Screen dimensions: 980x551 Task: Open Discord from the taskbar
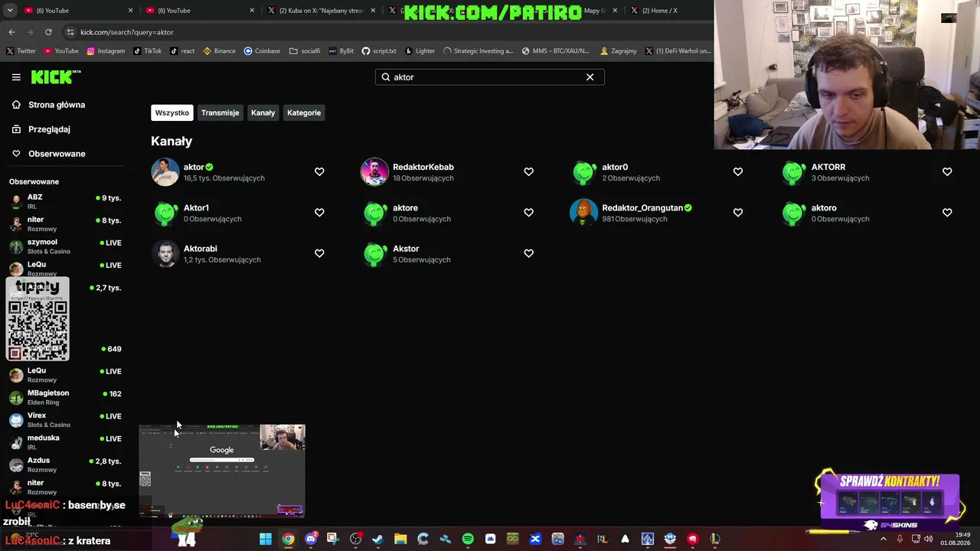(x=310, y=540)
